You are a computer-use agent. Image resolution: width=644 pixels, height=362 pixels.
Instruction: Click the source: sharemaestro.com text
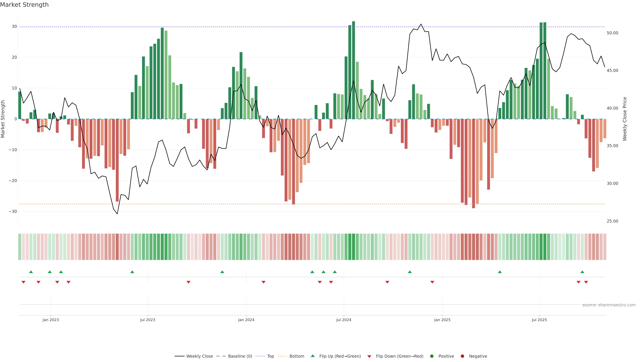pyautogui.click(x=609, y=305)
